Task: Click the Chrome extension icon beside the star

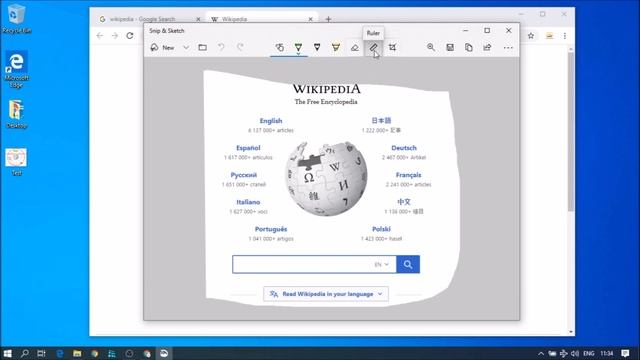Action: pos(549,36)
